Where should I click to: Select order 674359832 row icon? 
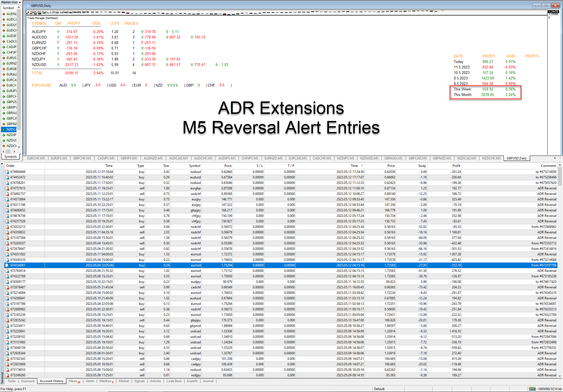pos(7,232)
